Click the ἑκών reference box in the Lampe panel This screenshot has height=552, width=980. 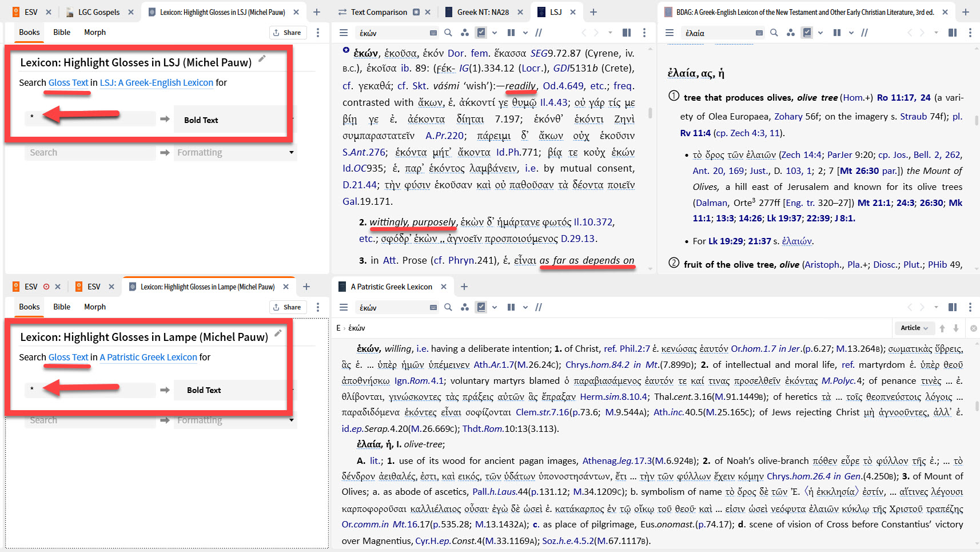coord(393,307)
